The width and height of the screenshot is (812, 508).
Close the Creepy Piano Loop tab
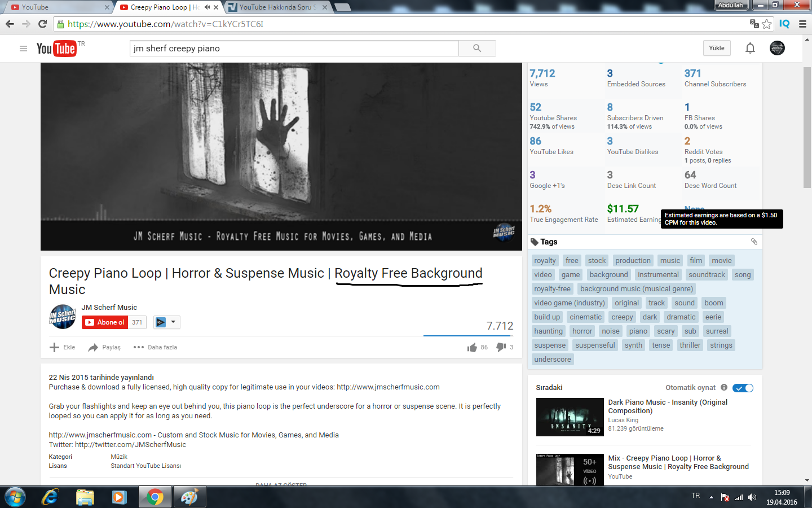click(216, 7)
